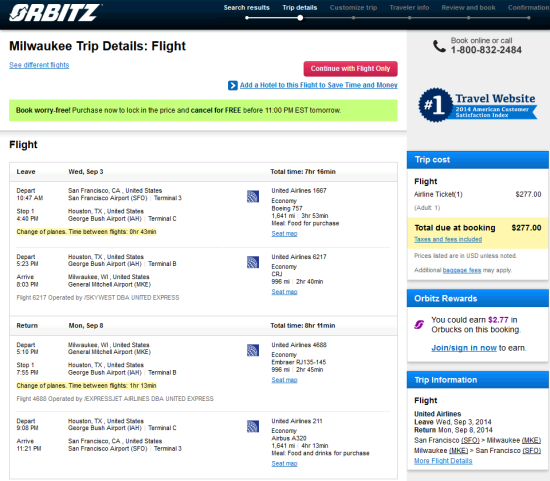Click the phone icon beside 1-800-832-2484
Image resolution: width=550 pixels, height=481 pixels.
439,46
